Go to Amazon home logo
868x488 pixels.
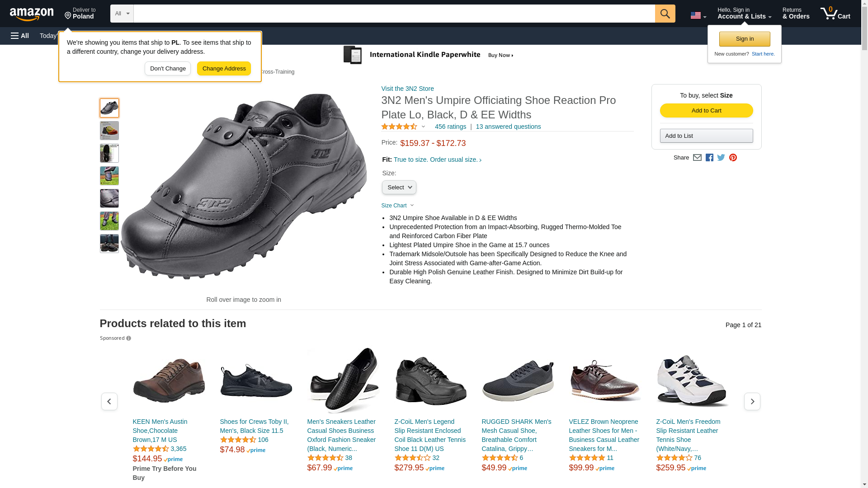pyautogui.click(x=32, y=14)
